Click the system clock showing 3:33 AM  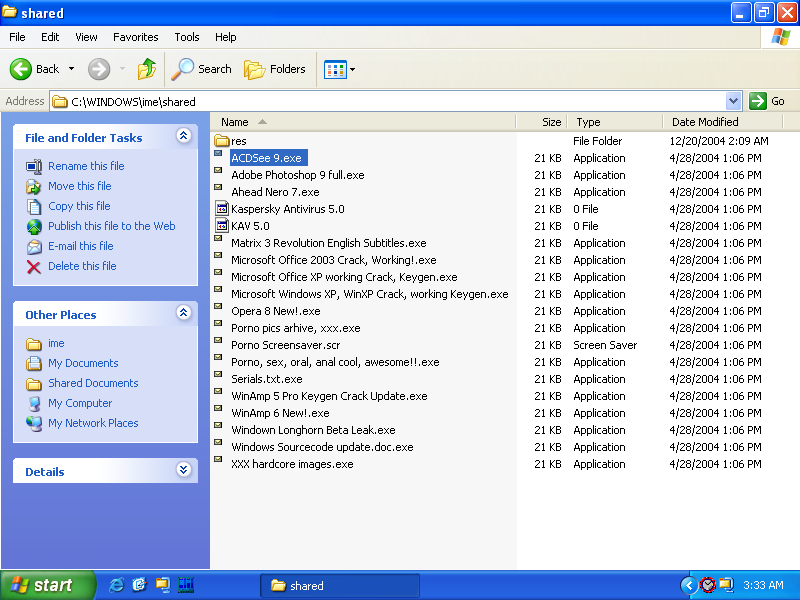(x=763, y=585)
